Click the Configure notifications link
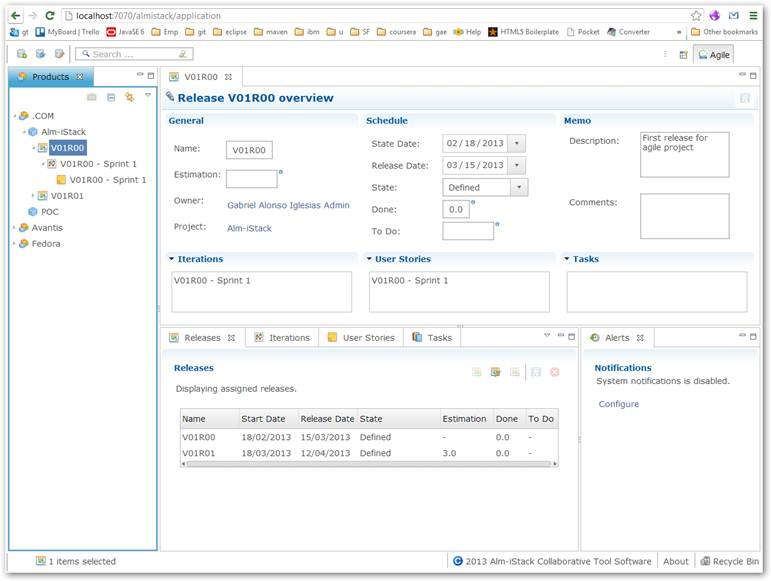This screenshot has height=581, width=771. pyautogui.click(x=619, y=404)
